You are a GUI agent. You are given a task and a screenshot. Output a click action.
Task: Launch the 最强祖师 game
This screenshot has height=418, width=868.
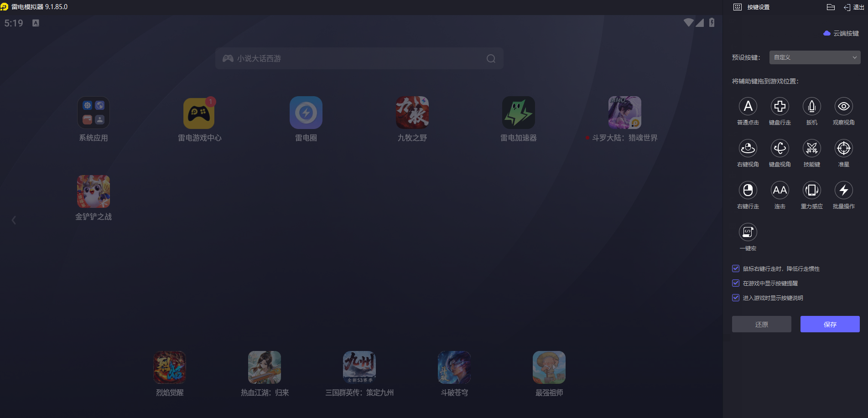pos(549,367)
